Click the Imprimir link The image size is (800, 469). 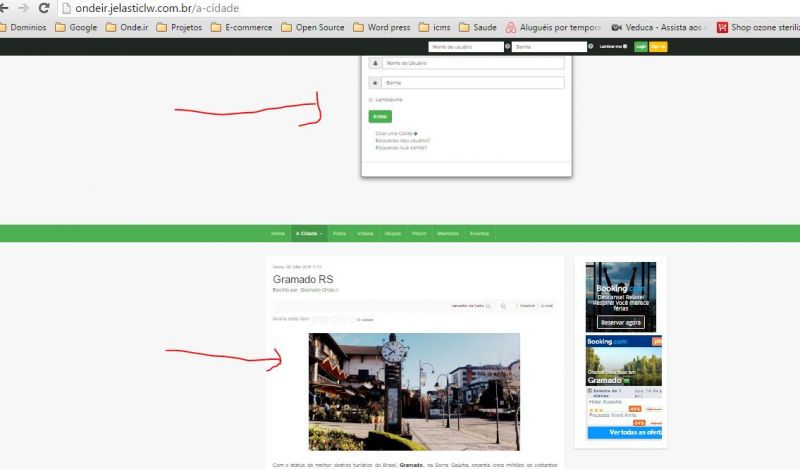[x=527, y=306]
